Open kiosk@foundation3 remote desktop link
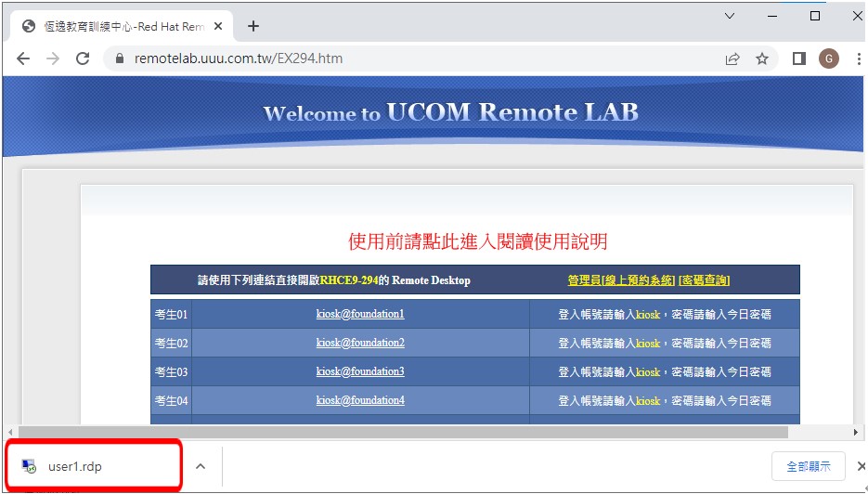868x494 pixels. tap(360, 371)
